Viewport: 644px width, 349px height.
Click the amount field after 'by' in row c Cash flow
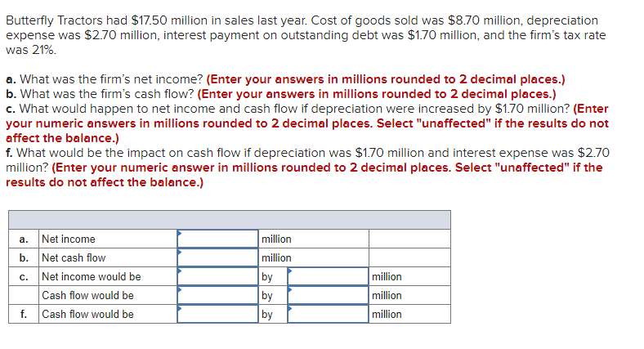pyautogui.click(x=328, y=295)
